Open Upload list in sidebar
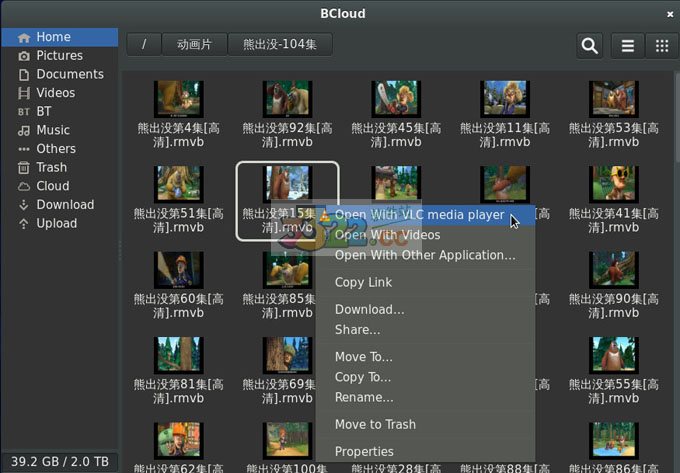The width and height of the screenshot is (680, 473). tap(59, 224)
